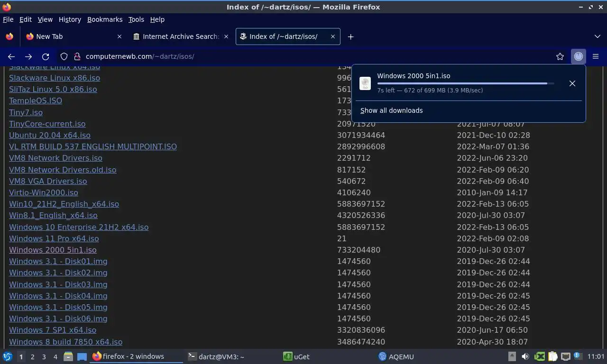Click the notification tray icon with badge
Viewport: 607px width, 364px height.
pos(578,356)
